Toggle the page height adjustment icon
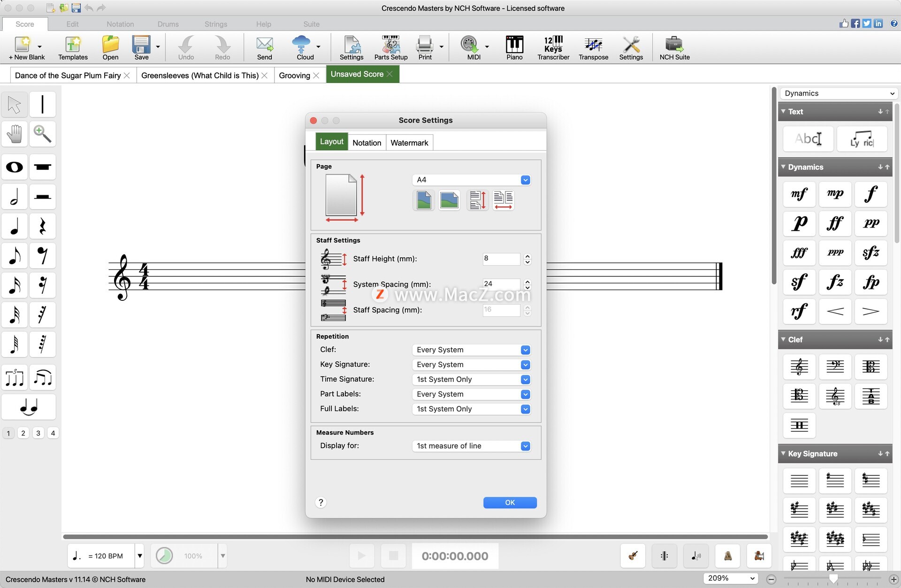 (478, 200)
